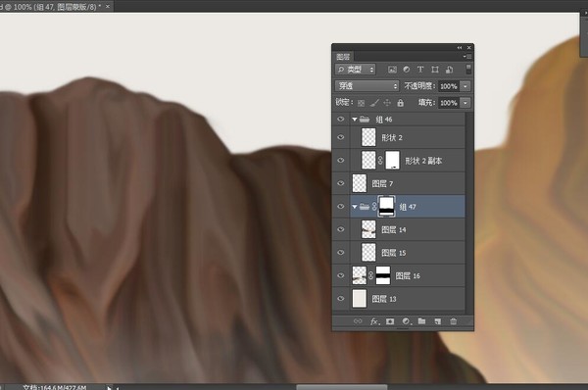Toggle the layer filtering on/off switch
This screenshot has width=588, height=390.
[x=468, y=69]
